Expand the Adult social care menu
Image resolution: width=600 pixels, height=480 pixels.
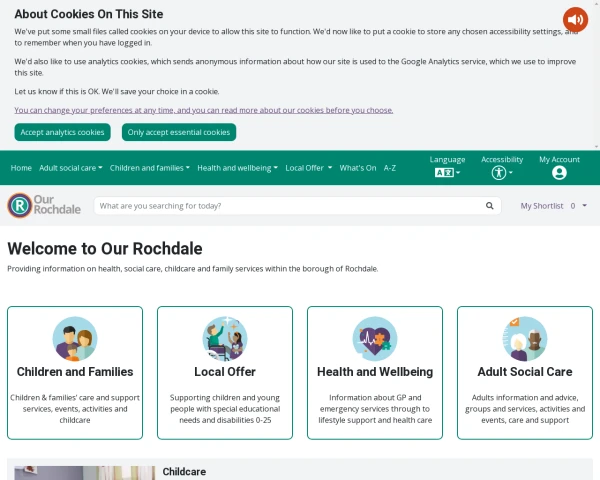click(71, 168)
